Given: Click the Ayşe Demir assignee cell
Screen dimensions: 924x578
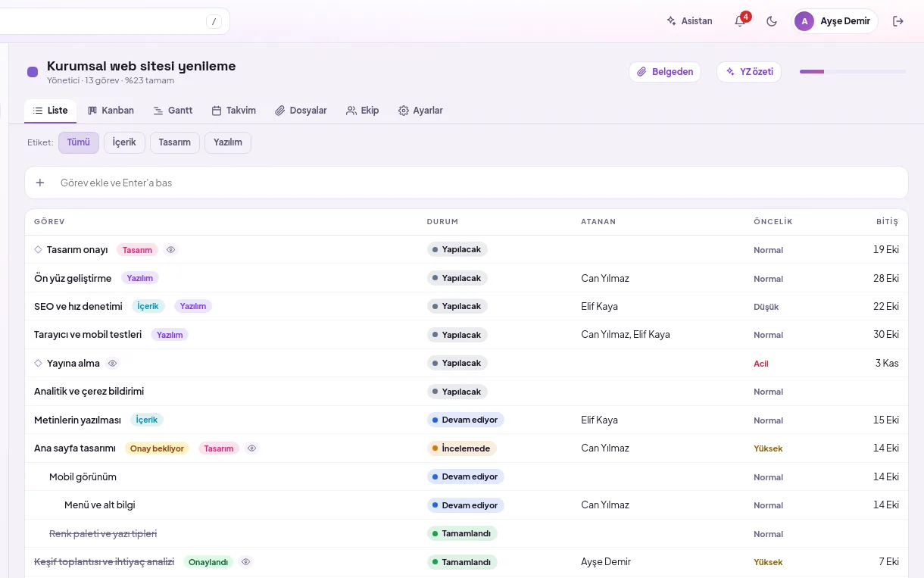Looking at the screenshot, I should pyautogui.click(x=606, y=562).
